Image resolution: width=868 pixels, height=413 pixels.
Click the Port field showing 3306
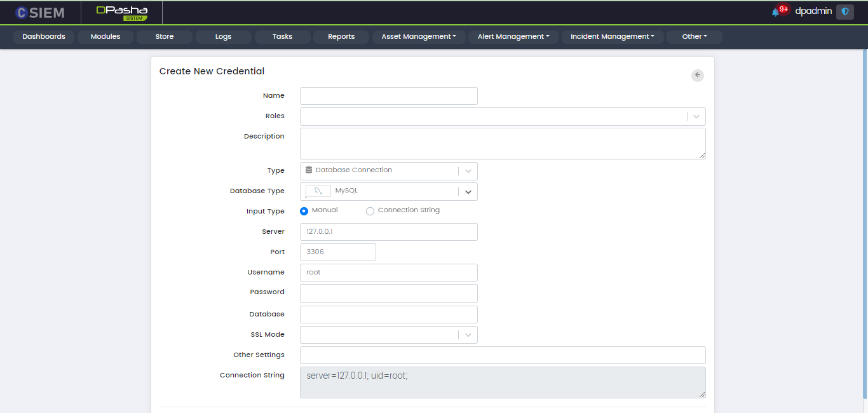(x=337, y=252)
